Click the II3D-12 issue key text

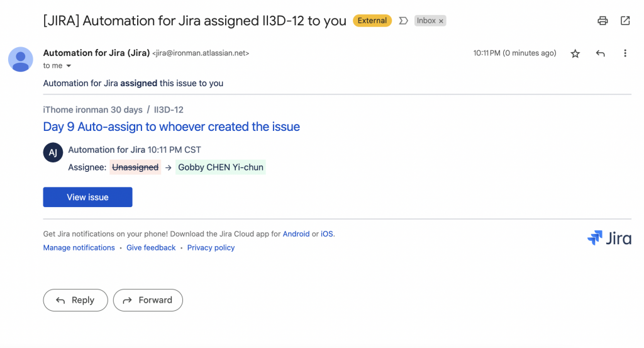pyautogui.click(x=169, y=109)
